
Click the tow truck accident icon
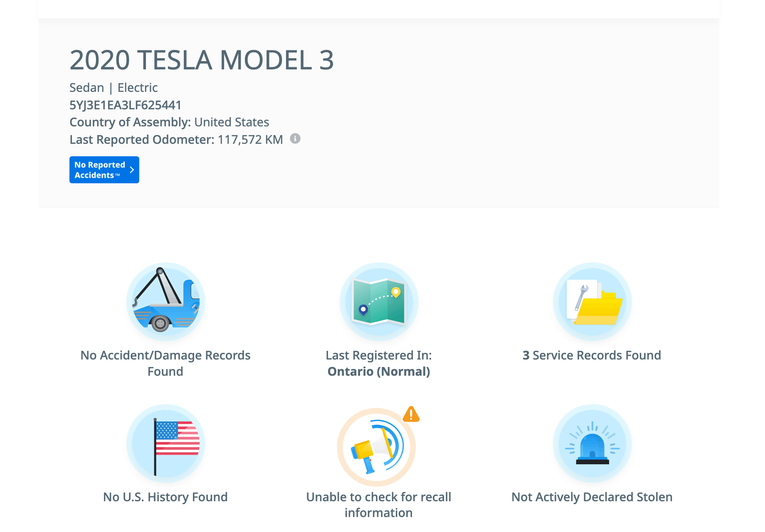[165, 302]
